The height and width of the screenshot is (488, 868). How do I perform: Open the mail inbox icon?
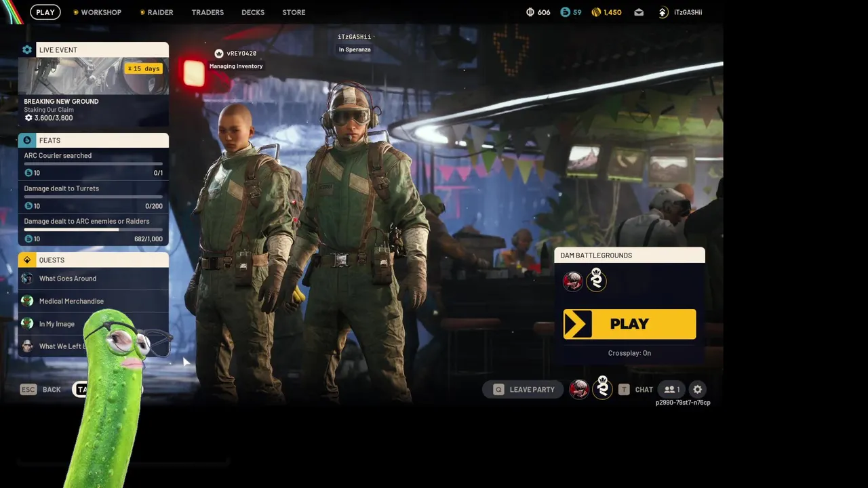click(639, 12)
